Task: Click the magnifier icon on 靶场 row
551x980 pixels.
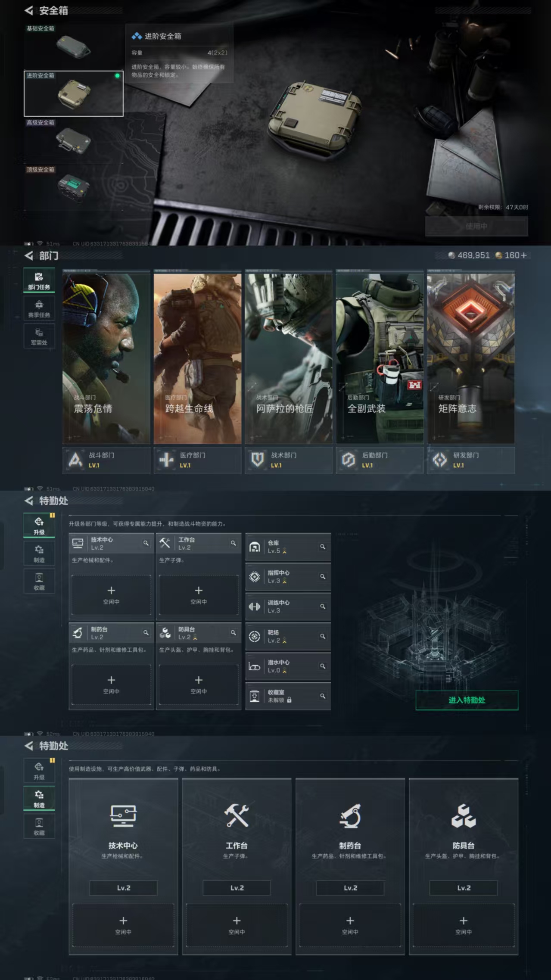Action: coord(322,636)
